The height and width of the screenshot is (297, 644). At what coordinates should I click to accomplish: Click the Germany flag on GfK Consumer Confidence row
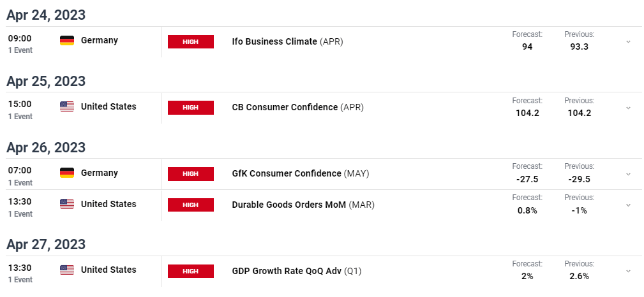67,173
